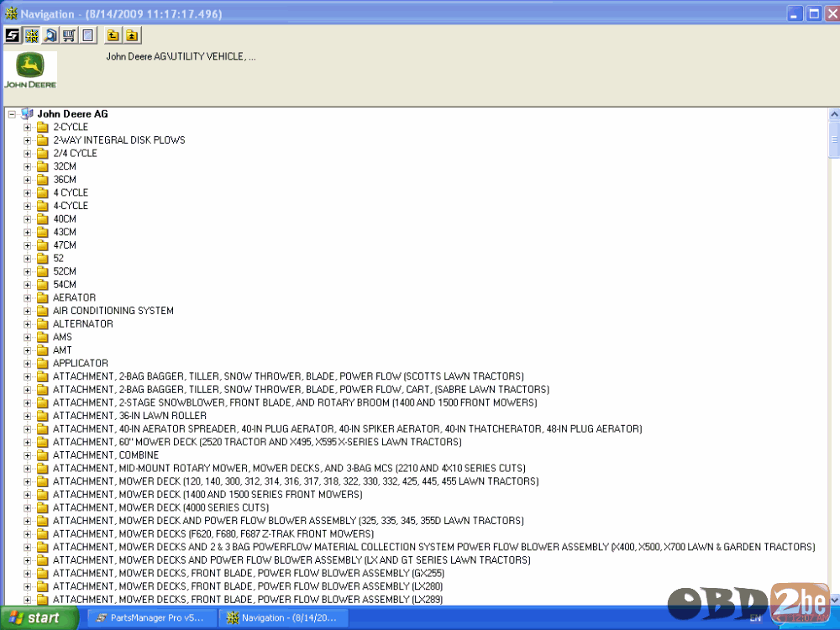
Task: Switch to PartsManager Pro v5 taskbar button
Action: 153,618
